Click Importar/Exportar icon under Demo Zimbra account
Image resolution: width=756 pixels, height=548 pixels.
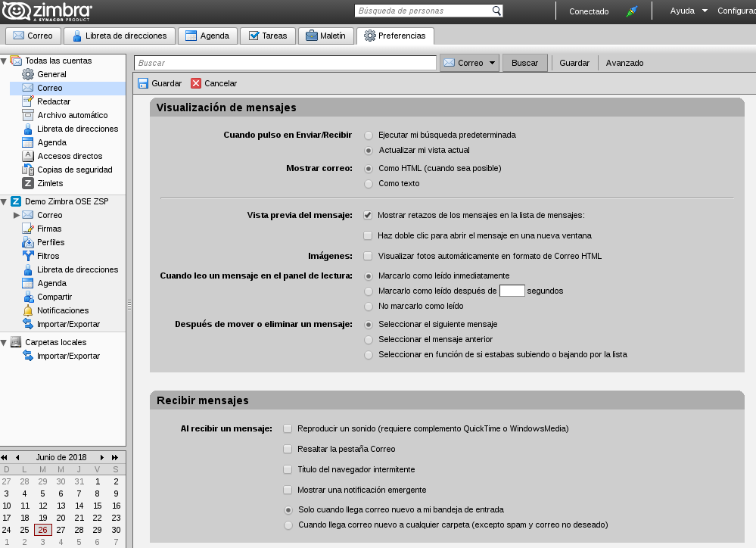pos(28,324)
